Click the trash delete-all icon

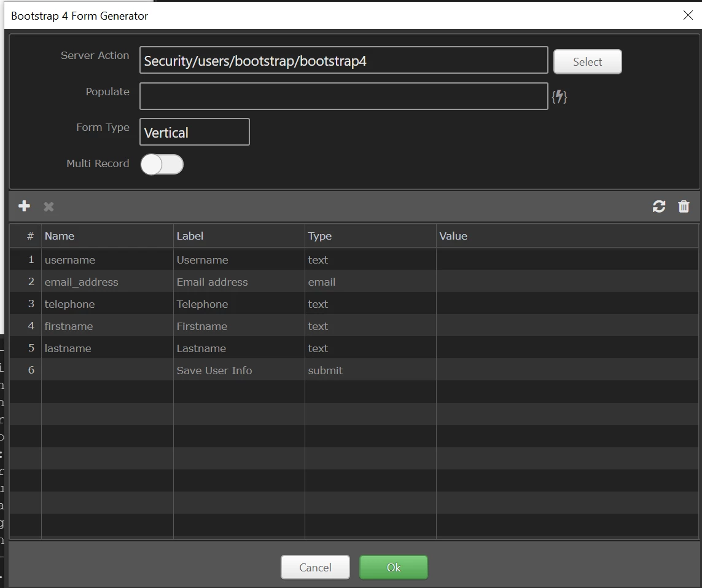click(684, 206)
